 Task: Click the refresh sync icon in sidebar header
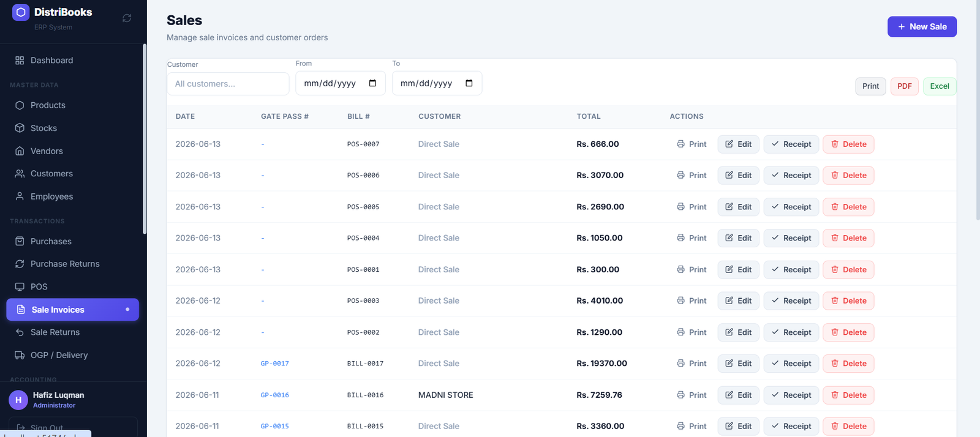(127, 18)
